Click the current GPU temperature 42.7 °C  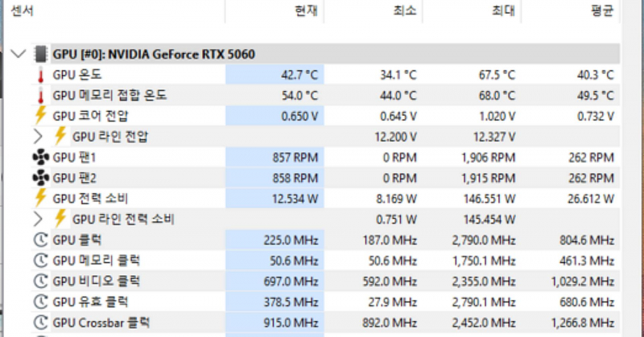[x=299, y=75]
